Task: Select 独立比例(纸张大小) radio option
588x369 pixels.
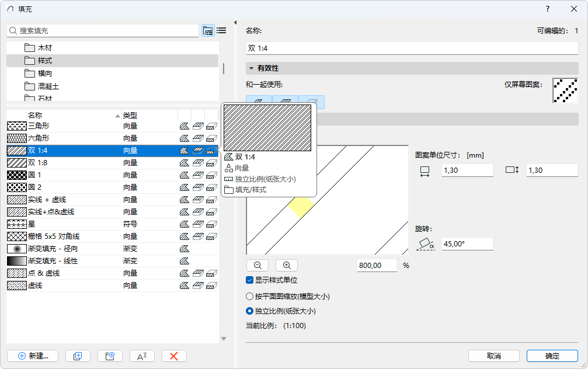Action: pos(249,311)
